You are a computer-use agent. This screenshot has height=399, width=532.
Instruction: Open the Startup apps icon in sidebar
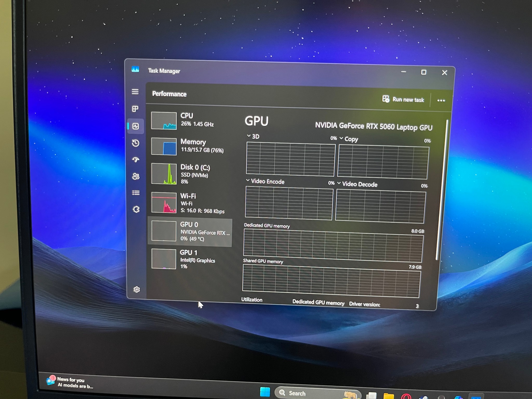point(136,159)
